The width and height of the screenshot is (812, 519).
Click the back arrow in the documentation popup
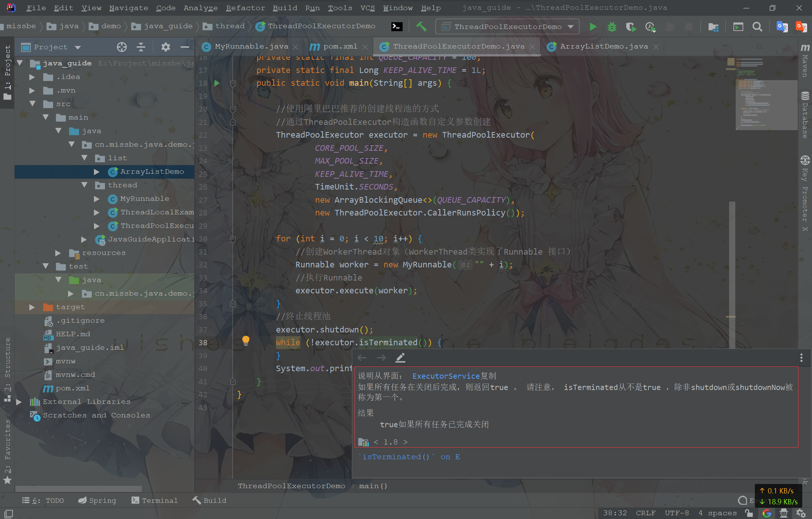361,357
